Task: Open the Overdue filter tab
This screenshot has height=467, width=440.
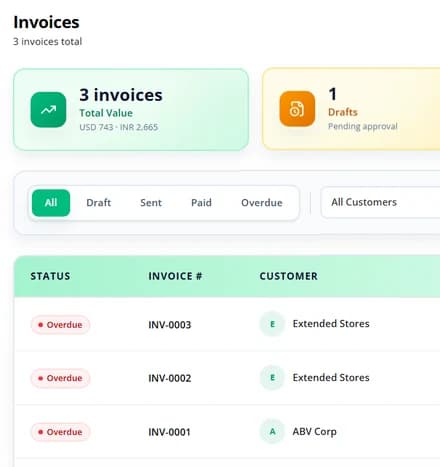Action: click(262, 203)
